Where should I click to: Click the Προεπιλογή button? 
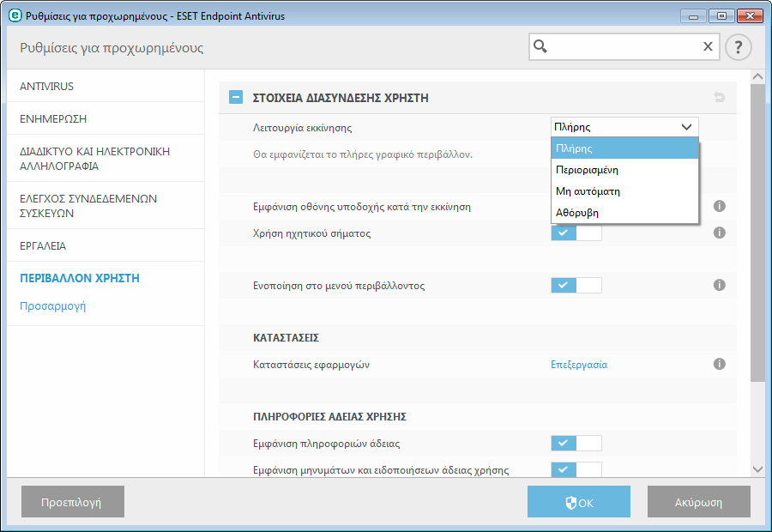pyautogui.click(x=73, y=502)
